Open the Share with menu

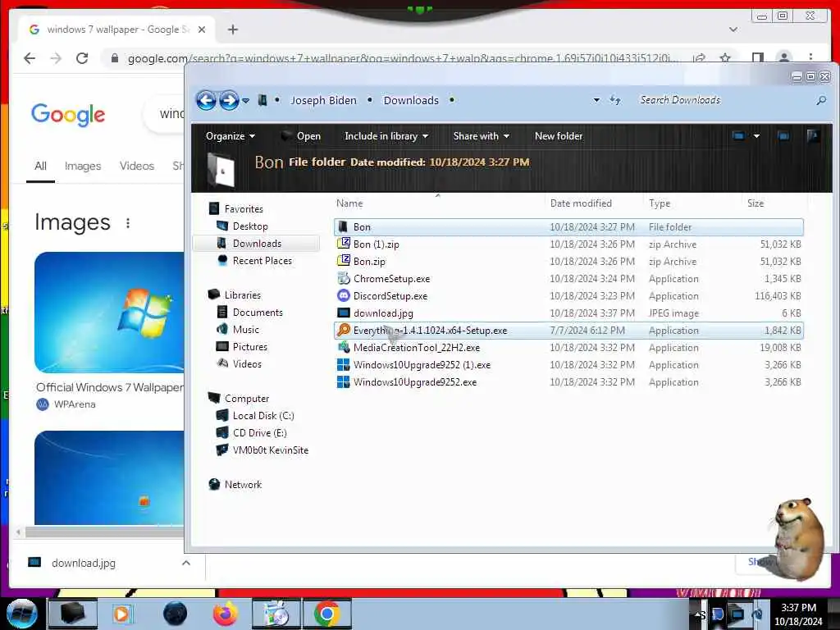click(481, 136)
